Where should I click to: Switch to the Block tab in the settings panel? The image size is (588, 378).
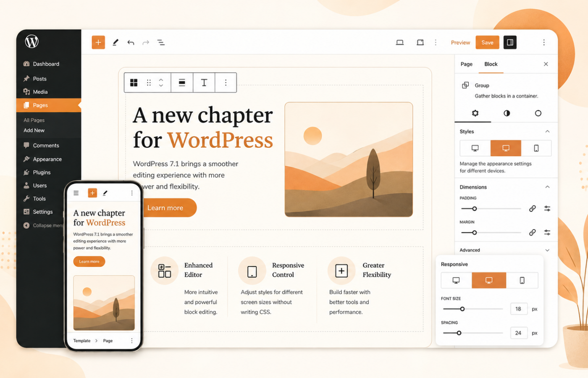pos(491,64)
